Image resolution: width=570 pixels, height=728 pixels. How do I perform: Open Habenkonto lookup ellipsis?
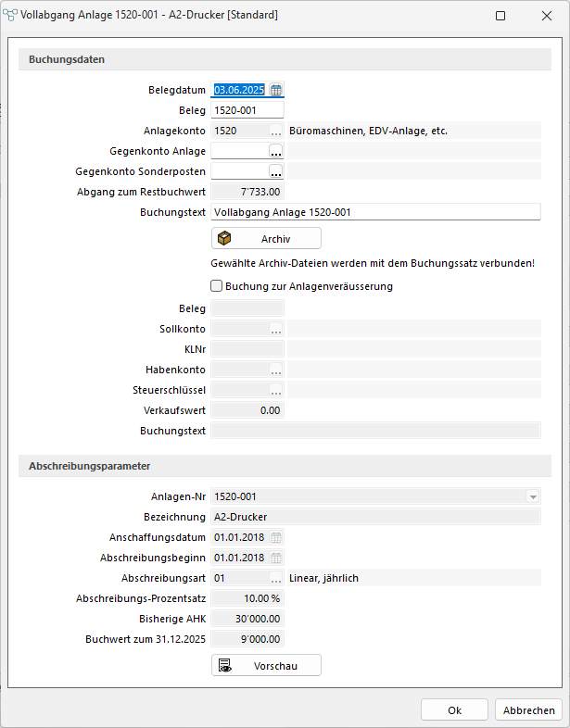(x=276, y=370)
